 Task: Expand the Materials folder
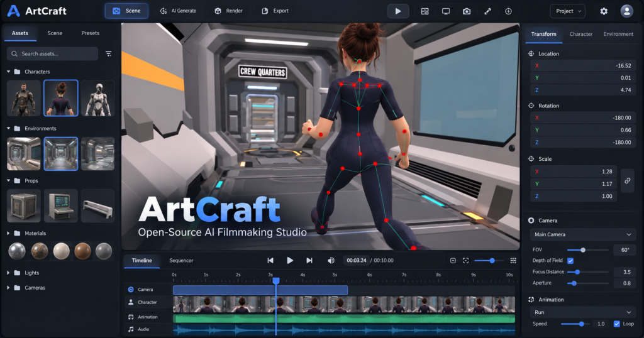coord(9,234)
